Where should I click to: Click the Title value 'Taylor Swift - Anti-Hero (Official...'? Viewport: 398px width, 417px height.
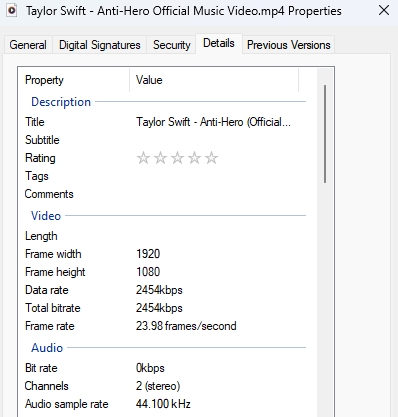(213, 122)
